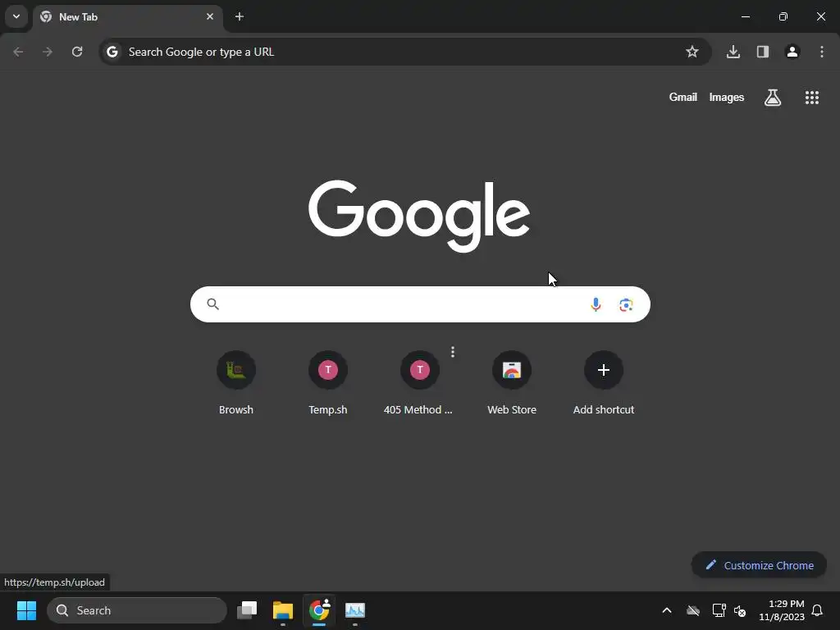Click into the Google search box
This screenshot has height=630, width=840.
(420, 304)
